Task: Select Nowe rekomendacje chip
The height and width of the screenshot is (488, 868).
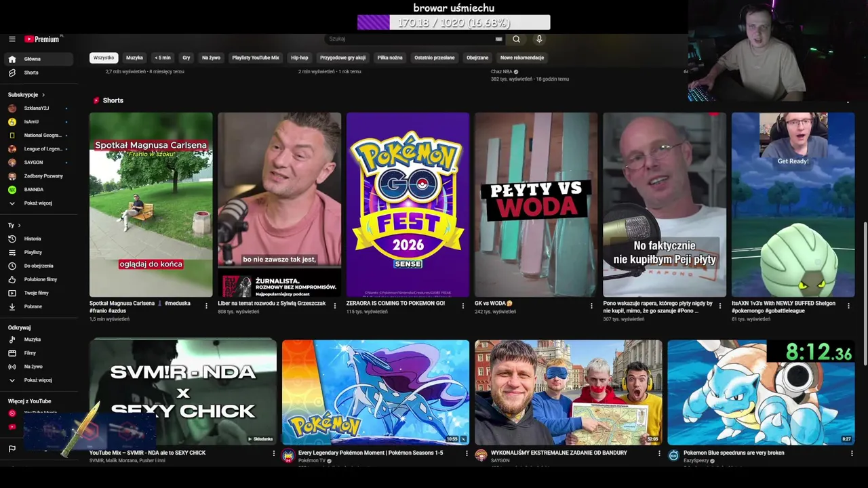Action: pyautogui.click(x=522, y=58)
